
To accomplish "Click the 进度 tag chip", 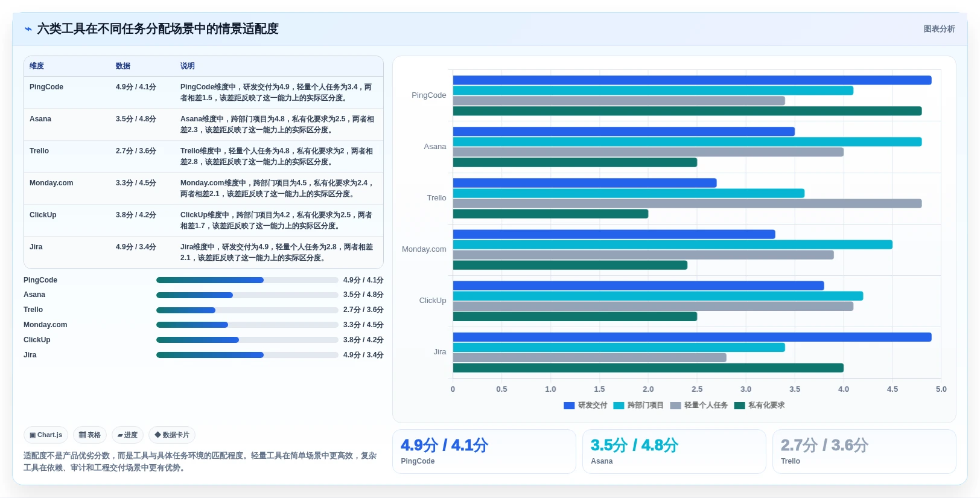I will pos(127,435).
